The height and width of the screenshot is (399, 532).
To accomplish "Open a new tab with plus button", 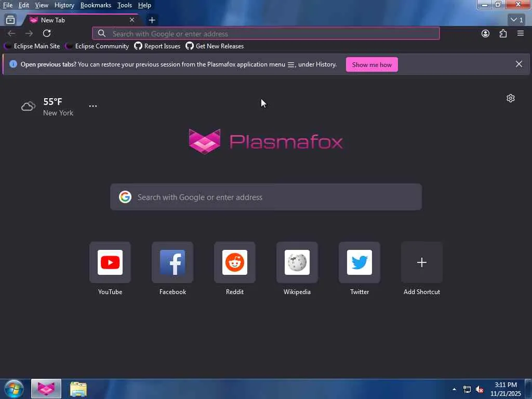I will click(x=152, y=20).
